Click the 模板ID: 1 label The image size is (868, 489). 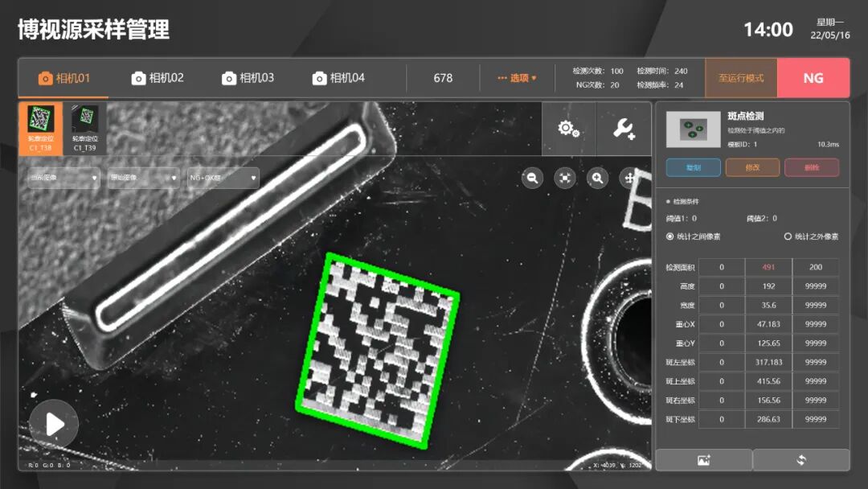point(742,144)
